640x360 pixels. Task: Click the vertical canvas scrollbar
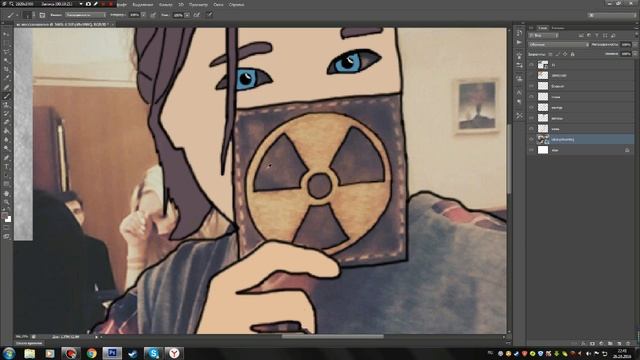point(509,159)
